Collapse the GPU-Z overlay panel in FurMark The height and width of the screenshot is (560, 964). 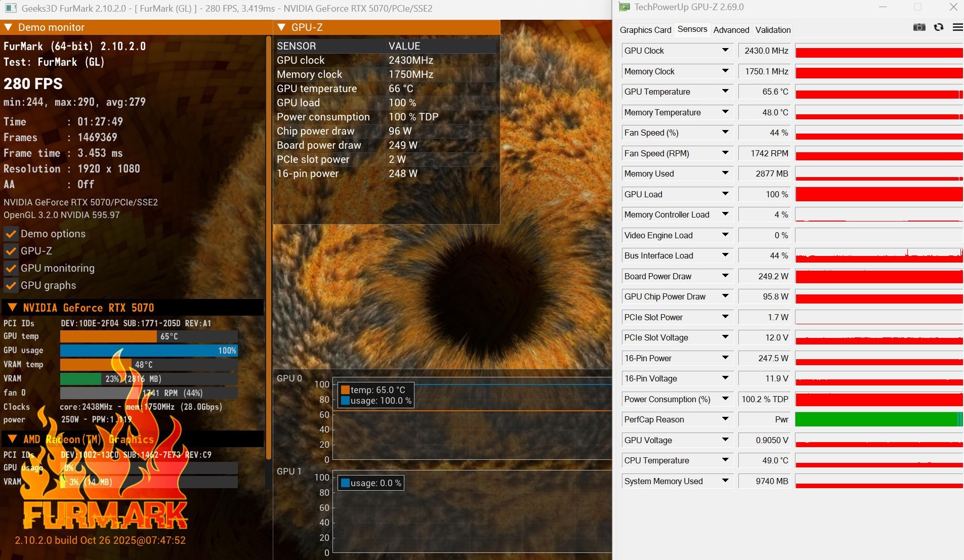pyautogui.click(x=282, y=27)
